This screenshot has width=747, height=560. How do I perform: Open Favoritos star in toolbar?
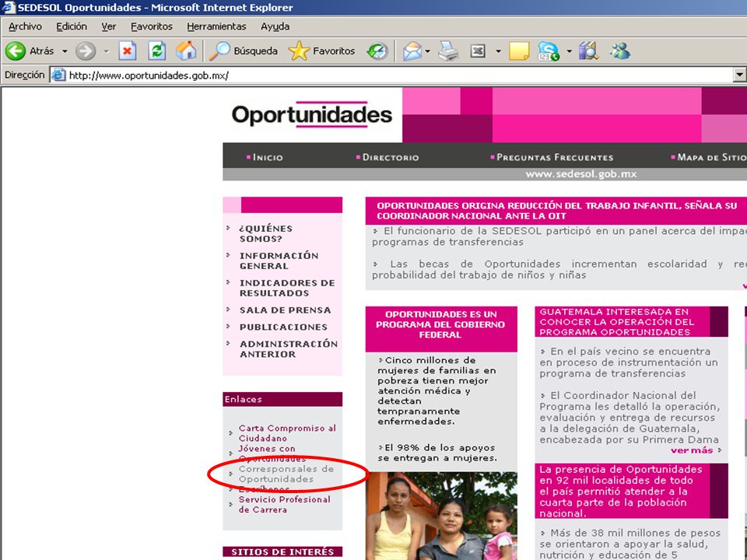coord(322,51)
